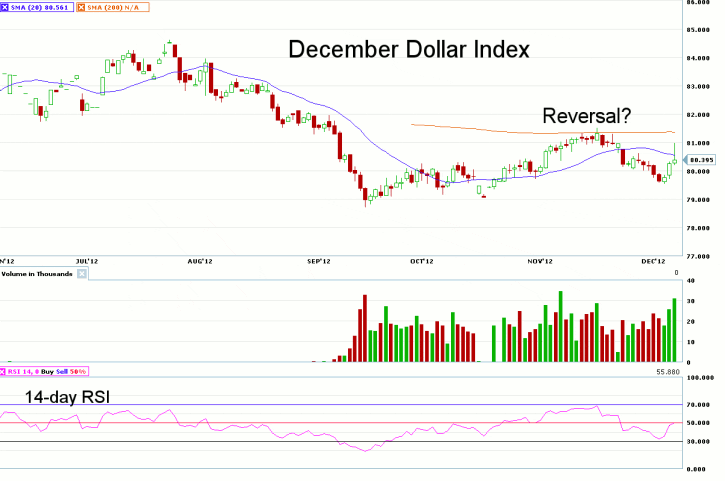Click the tallest red volume bar in September

coord(365,328)
